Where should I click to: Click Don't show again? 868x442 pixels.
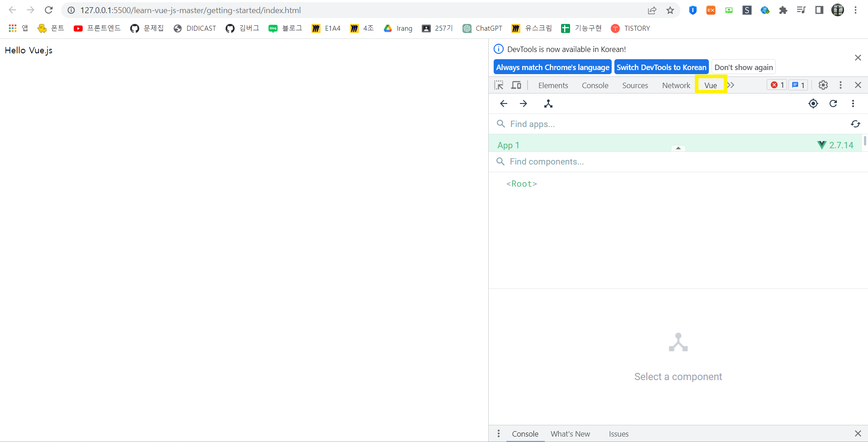[x=744, y=67]
